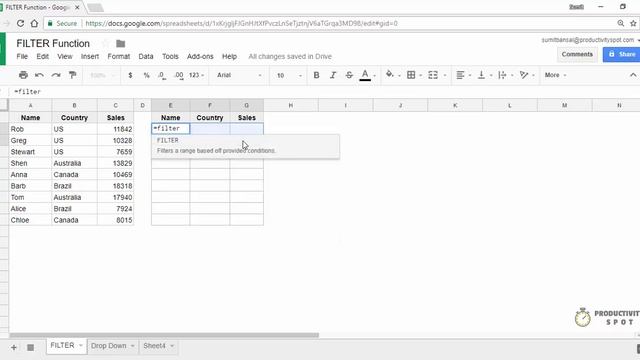The height and width of the screenshot is (360, 640).
Task: Open text rotation options
Action: [524, 75]
